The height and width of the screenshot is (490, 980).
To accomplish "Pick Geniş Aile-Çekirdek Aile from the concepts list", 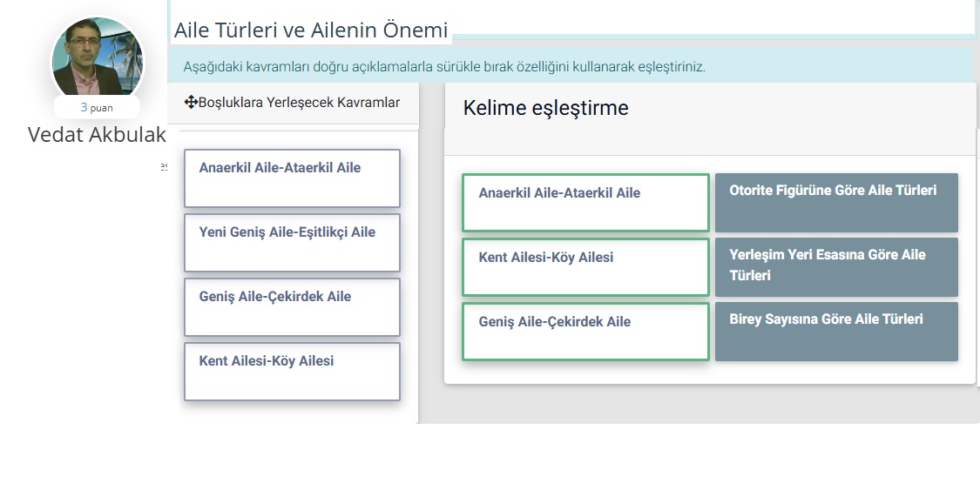I will pos(292,306).
